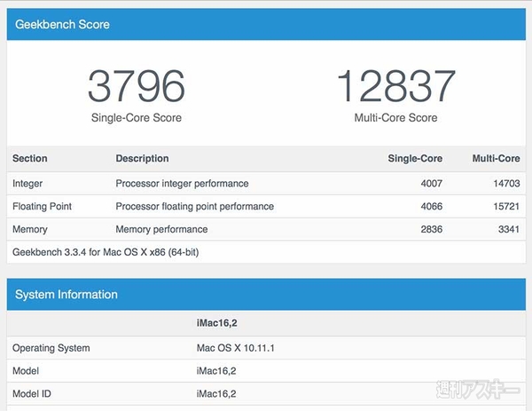Image resolution: width=532 pixels, height=411 pixels.
Task: Click the Multi-Core column header
Action: coord(496,158)
